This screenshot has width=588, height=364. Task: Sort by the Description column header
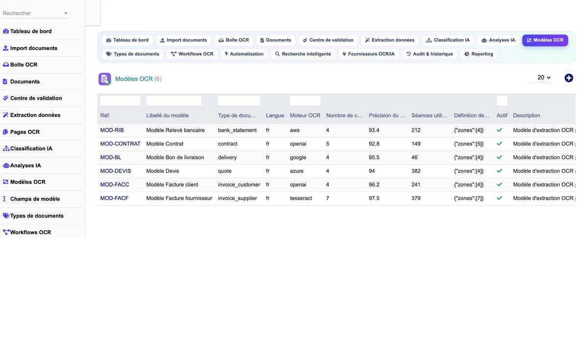click(527, 116)
